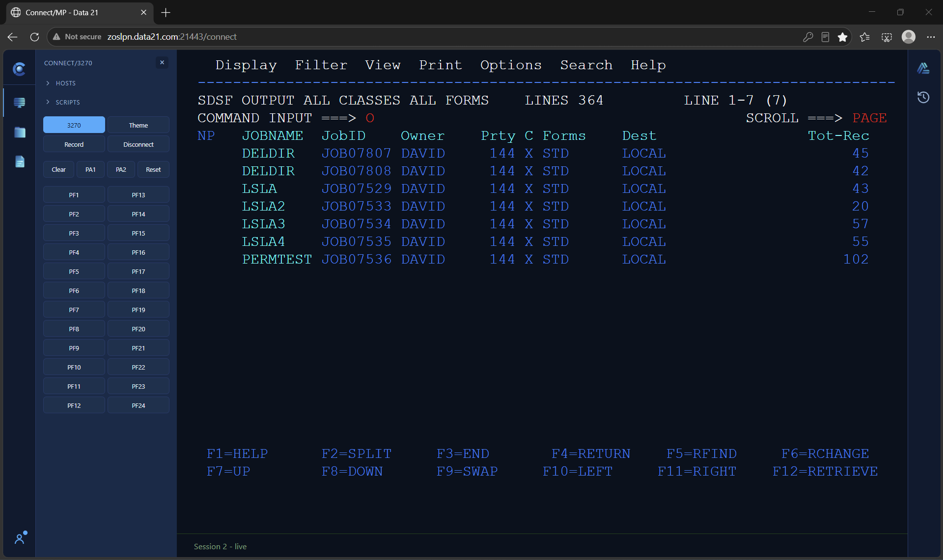Send the PA1 key
The width and height of the screenshot is (943, 560).
pos(90,169)
